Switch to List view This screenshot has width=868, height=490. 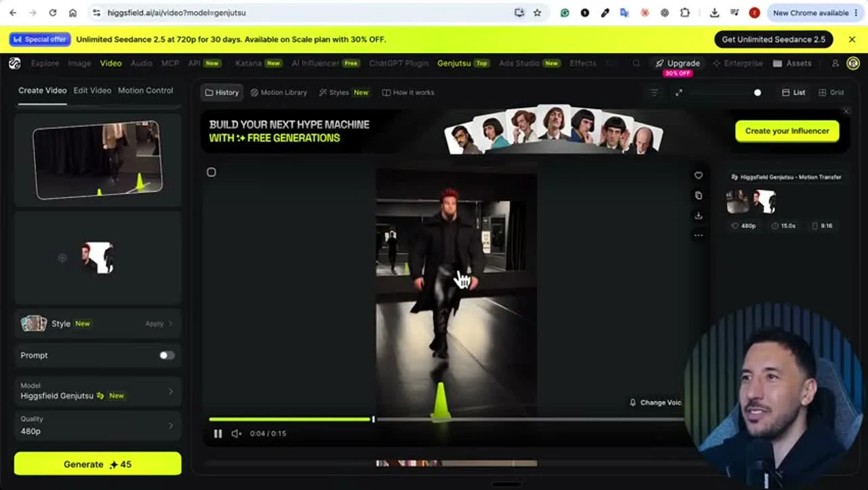pyautogui.click(x=793, y=92)
